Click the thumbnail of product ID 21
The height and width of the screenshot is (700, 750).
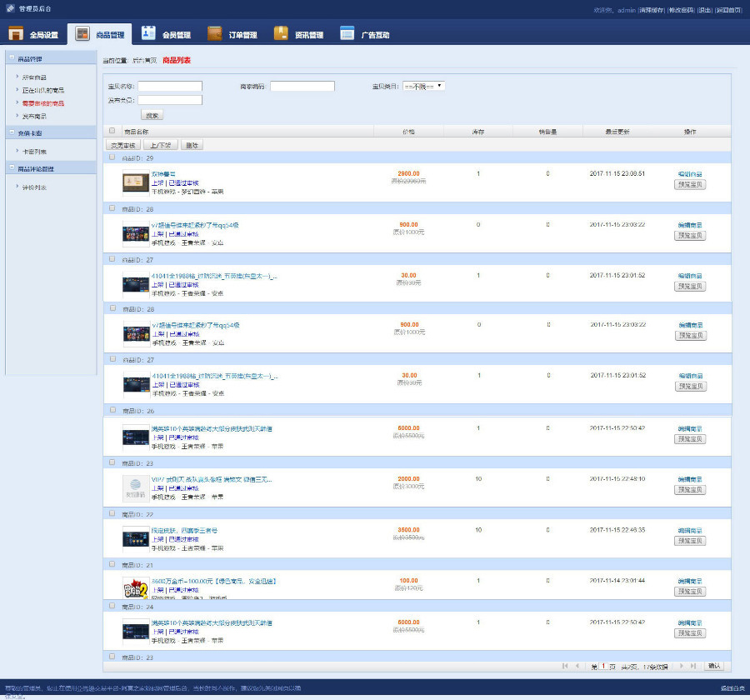click(x=135, y=587)
